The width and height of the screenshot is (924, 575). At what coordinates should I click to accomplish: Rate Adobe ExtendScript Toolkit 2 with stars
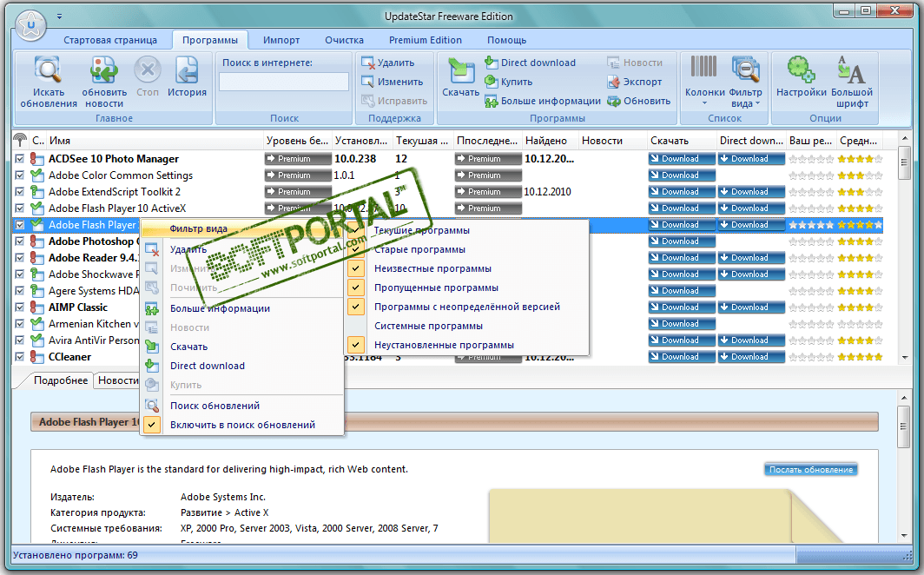coord(811,191)
